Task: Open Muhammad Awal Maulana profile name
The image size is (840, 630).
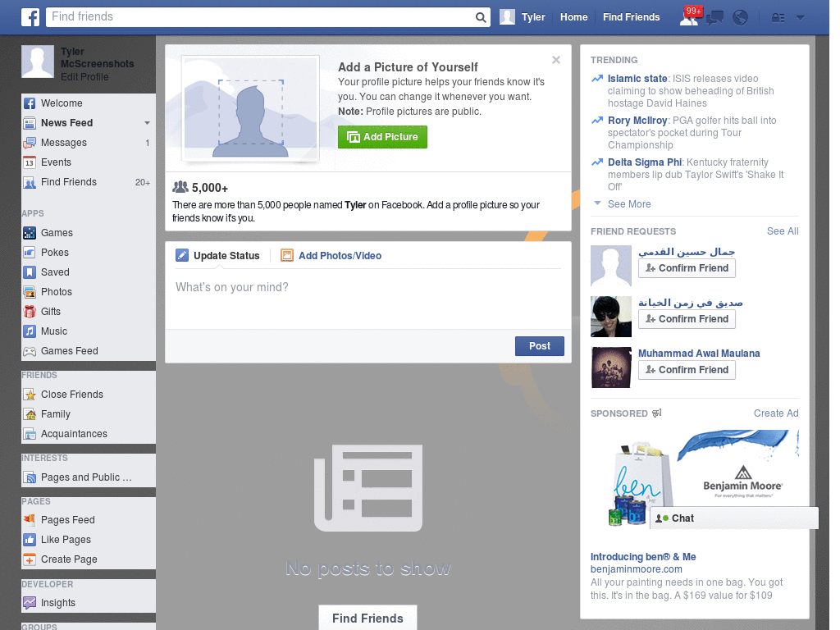Action: (x=699, y=354)
